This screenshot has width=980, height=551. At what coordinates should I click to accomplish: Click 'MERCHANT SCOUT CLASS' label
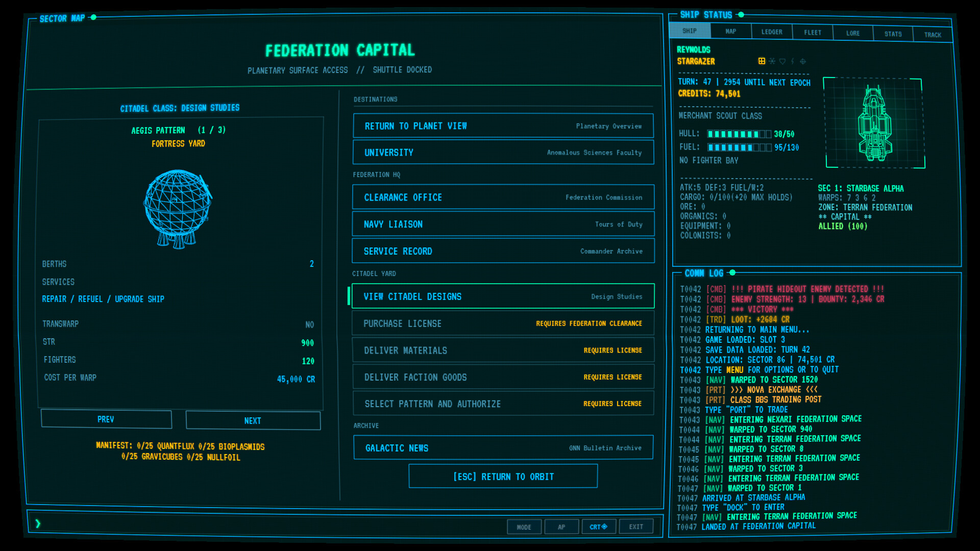720,116
